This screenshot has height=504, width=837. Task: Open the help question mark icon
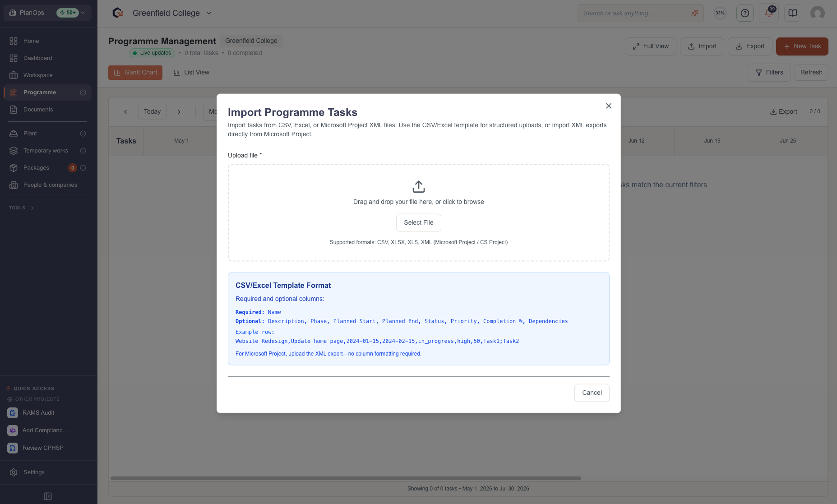(745, 13)
